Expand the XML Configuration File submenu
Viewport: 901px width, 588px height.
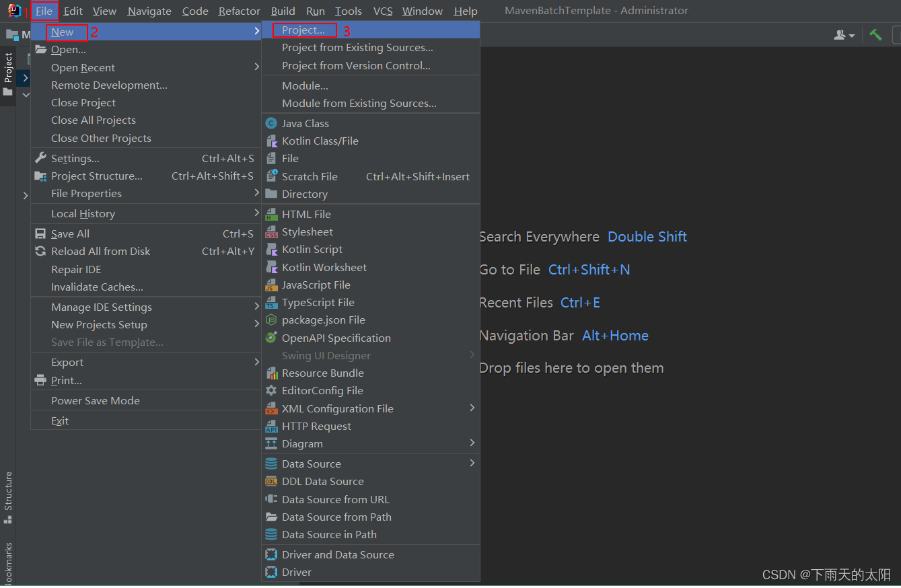pyautogui.click(x=472, y=408)
